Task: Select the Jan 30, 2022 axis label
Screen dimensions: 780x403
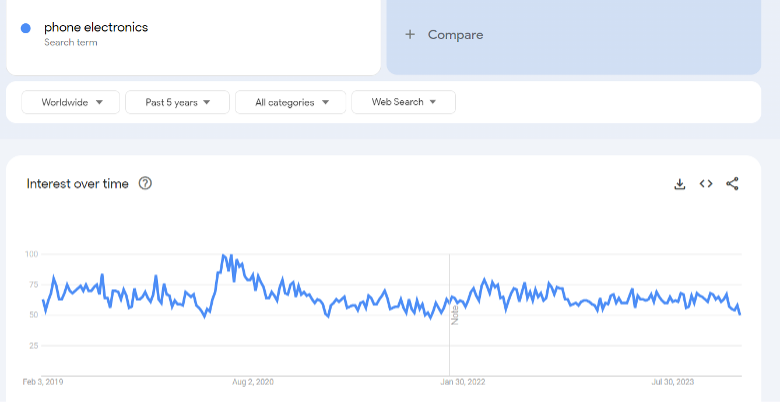Action: tap(463, 382)
